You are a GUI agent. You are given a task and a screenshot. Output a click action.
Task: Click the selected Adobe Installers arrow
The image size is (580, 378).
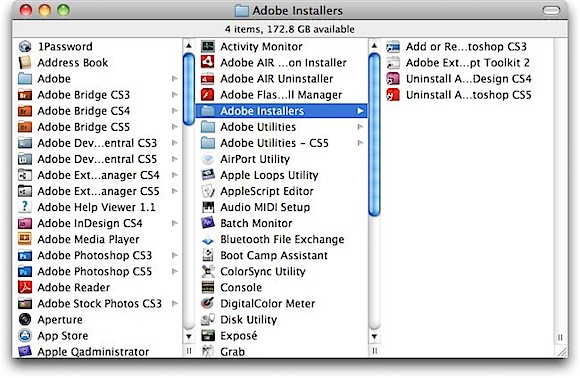click(x=360, y=111)
